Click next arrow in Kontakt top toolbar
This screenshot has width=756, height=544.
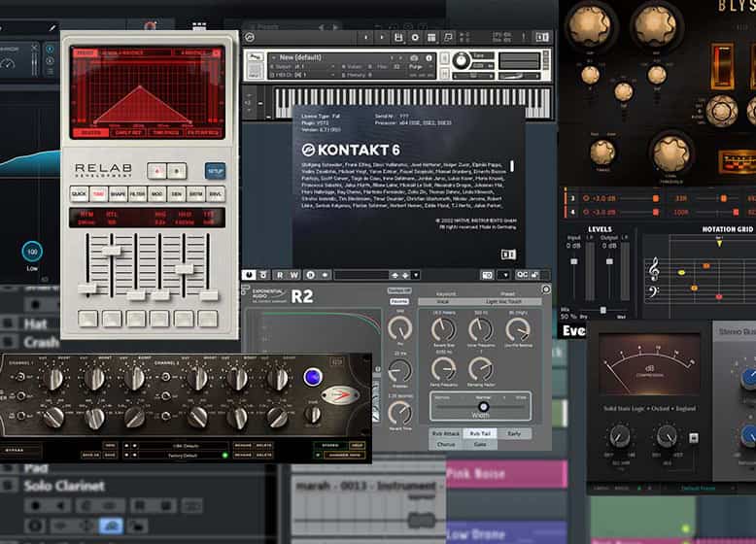click(382, 38)
